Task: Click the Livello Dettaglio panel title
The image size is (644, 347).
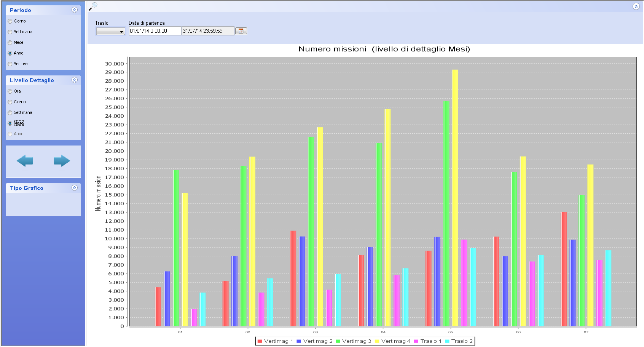Action: 32,80
